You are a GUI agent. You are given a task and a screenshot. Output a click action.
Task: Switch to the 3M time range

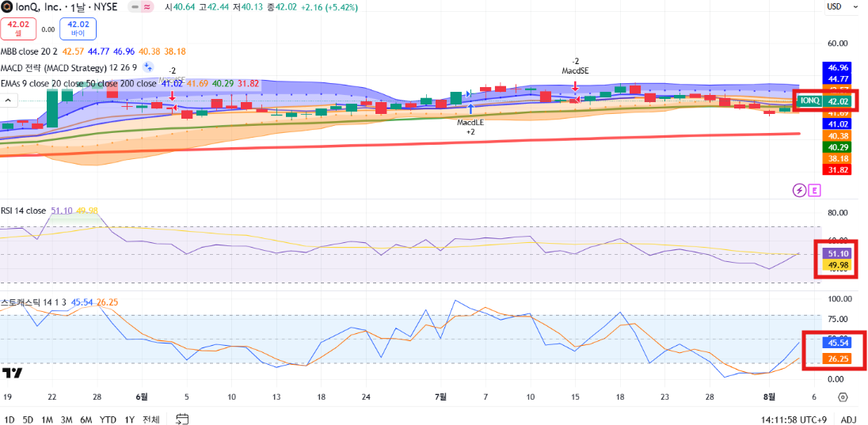point(67,419)
